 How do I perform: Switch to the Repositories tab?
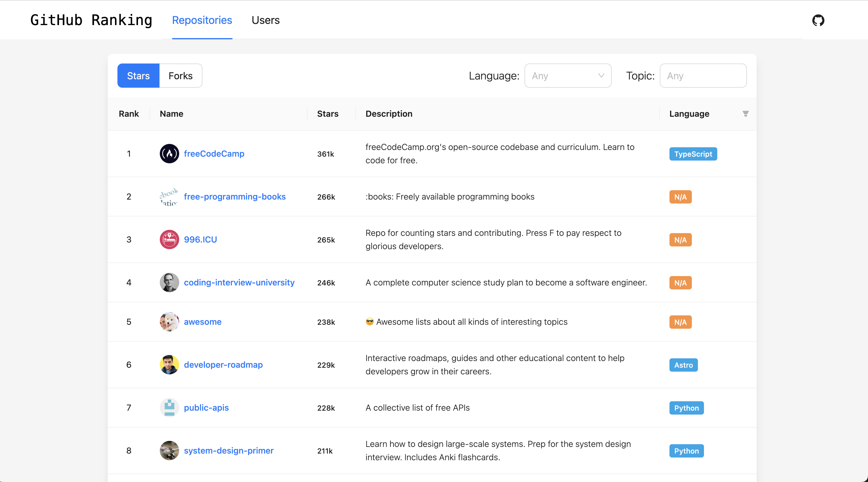202,20
